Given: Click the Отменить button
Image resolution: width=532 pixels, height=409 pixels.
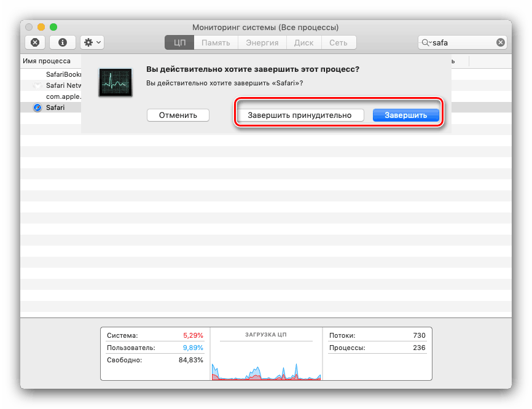Looking at the screenshot, I should point(178,115).
